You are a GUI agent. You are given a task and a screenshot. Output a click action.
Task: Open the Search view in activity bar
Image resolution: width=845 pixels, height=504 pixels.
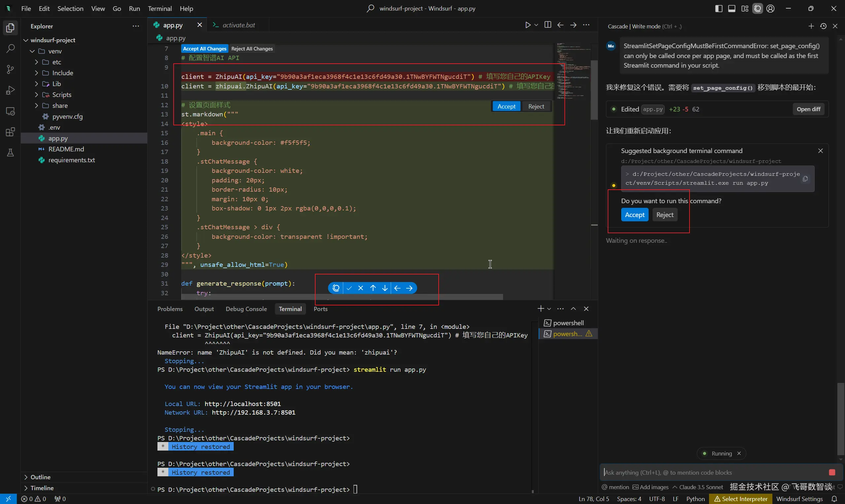pos(10,48)
